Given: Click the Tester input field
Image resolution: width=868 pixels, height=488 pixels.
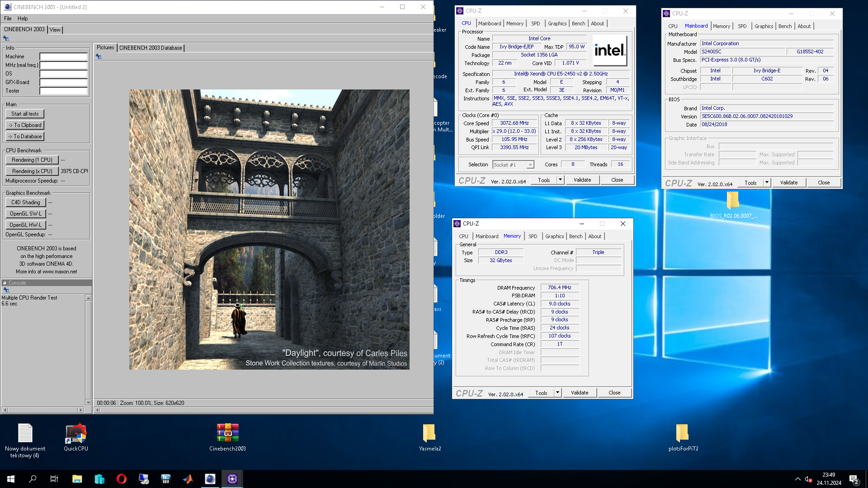Looking at the screenshot, I should (63, 91).
